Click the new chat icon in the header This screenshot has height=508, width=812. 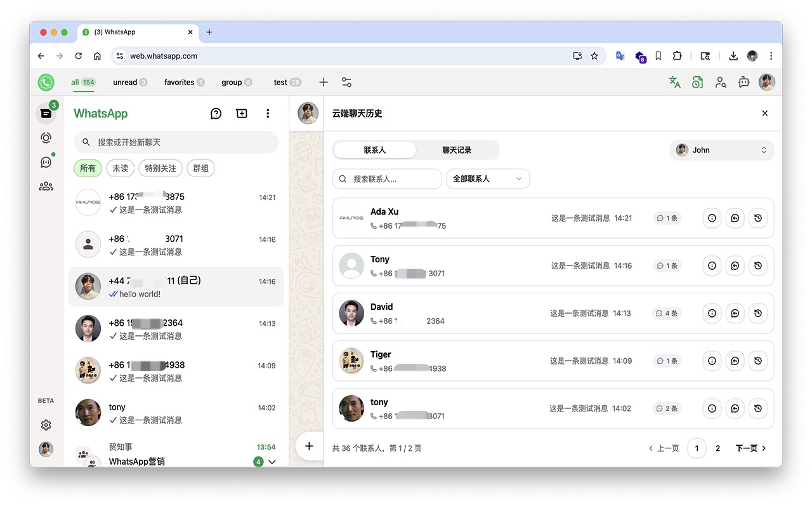pyautogui.click(x=242, y=114)
